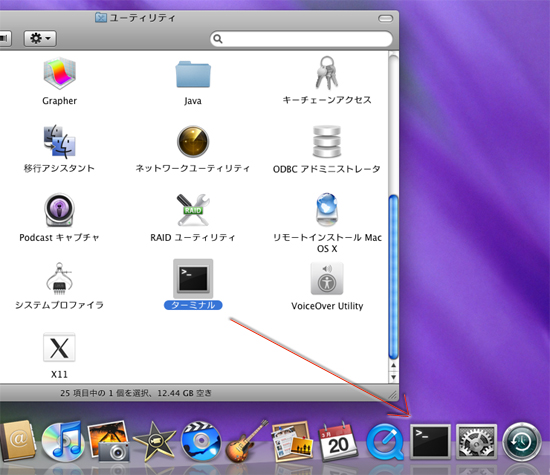550x475 pixels.
Task: Click the Grapher label text
Action: [59, 101]
